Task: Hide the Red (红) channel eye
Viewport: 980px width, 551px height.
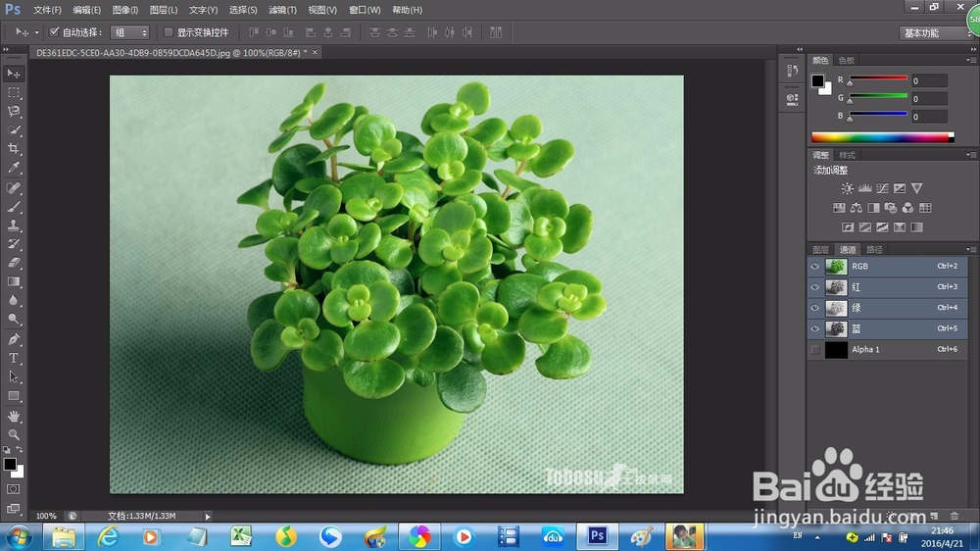Action: [x=815, y=287]
